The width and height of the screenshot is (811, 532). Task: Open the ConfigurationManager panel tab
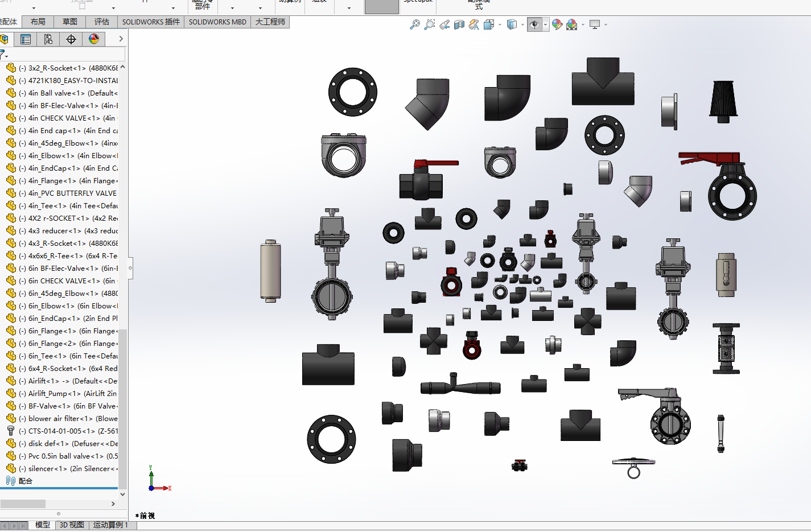click(48, 39)
